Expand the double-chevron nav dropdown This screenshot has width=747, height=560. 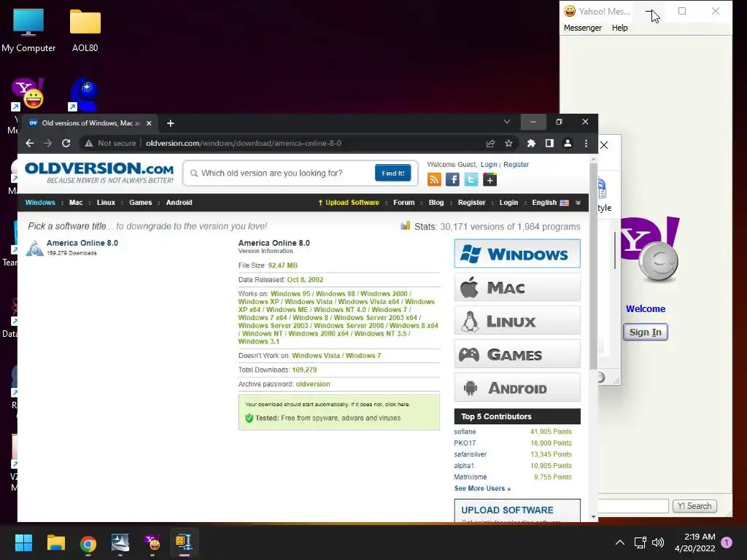[x=578, y=203]
